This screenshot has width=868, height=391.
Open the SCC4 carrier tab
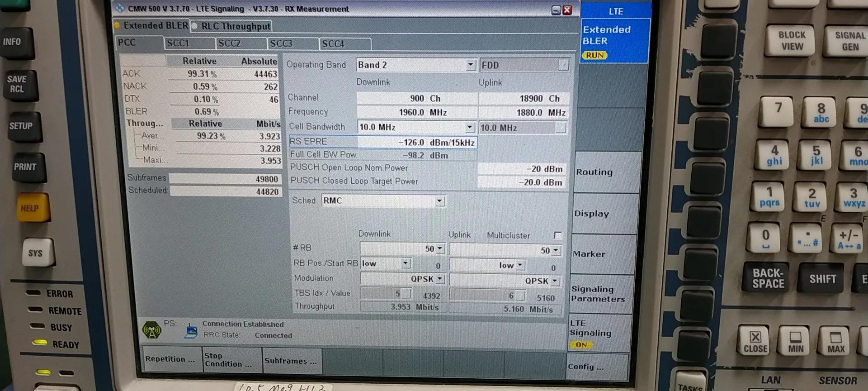point(345,44)
